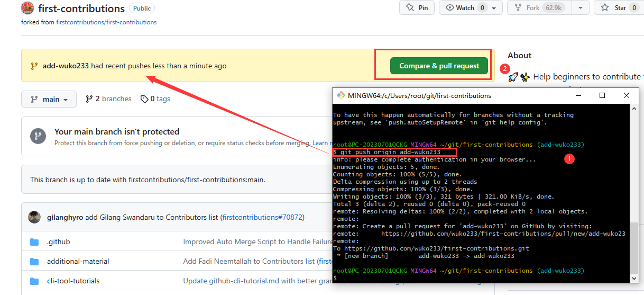
Task: Pin the first-contributions repository
Action: pyautogui.click(x=417, y=8)
